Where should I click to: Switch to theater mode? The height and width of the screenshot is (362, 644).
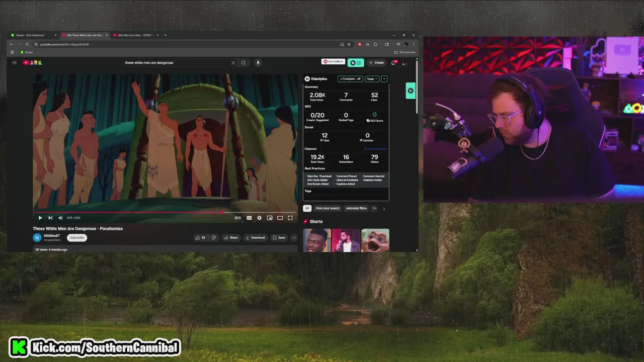coord(280,218)
